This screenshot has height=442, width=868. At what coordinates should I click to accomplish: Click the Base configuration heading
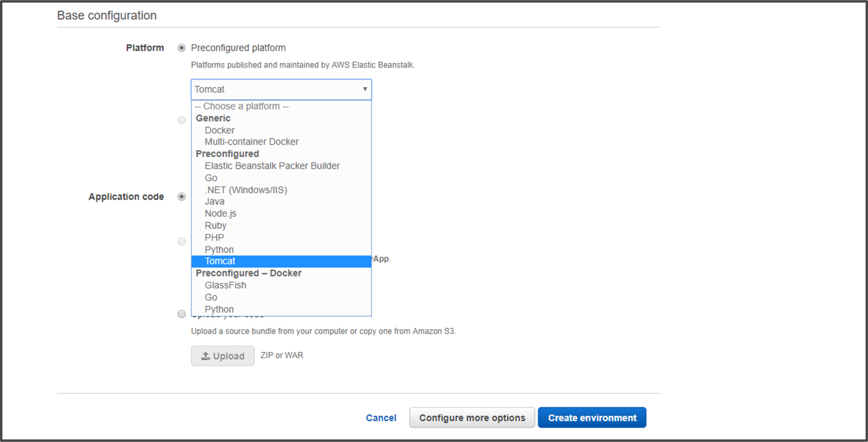coord(107,16)
